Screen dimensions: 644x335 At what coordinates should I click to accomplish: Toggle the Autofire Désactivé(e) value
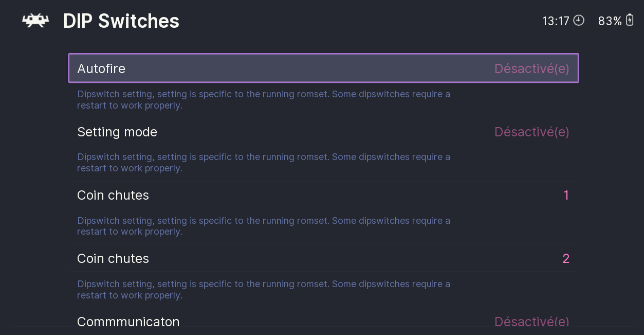coord(531,68)
